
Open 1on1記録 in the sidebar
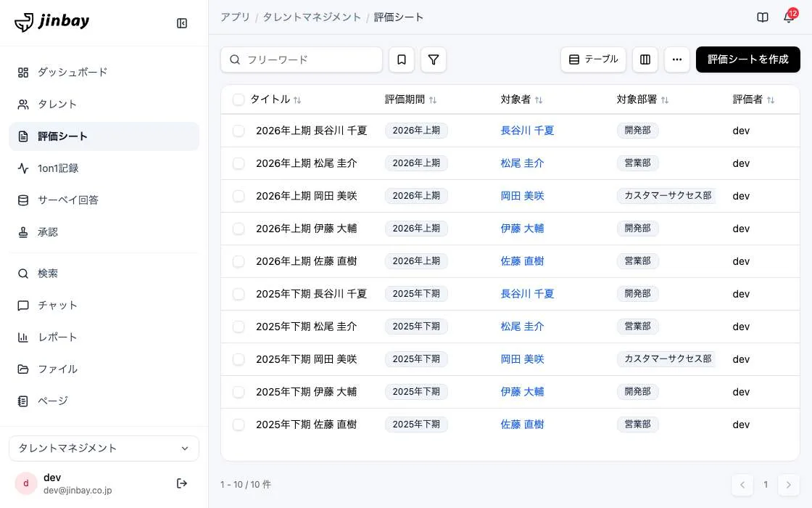pos(104,168)
